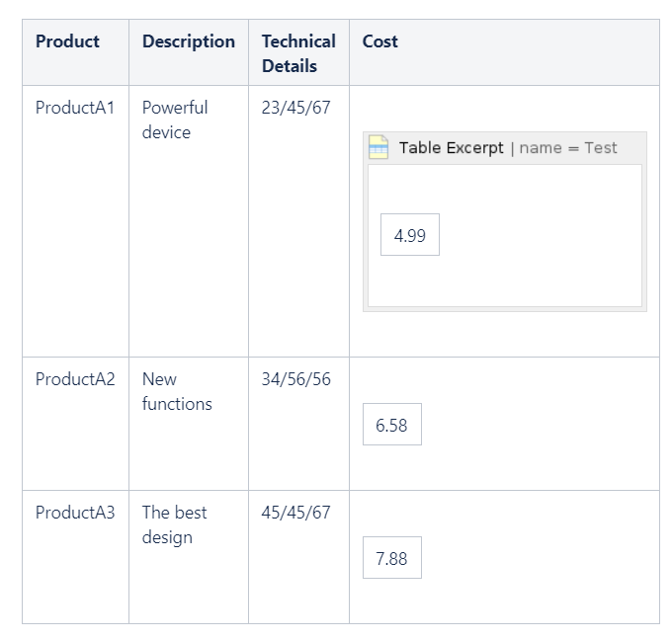The image size is (672, 640).
Task: Click the New functions description cell
Action: pyautogui.click(x=177, y=391)
